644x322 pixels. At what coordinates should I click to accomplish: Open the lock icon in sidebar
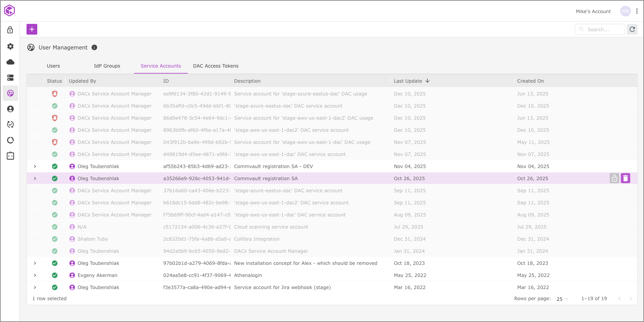point(10,30)
